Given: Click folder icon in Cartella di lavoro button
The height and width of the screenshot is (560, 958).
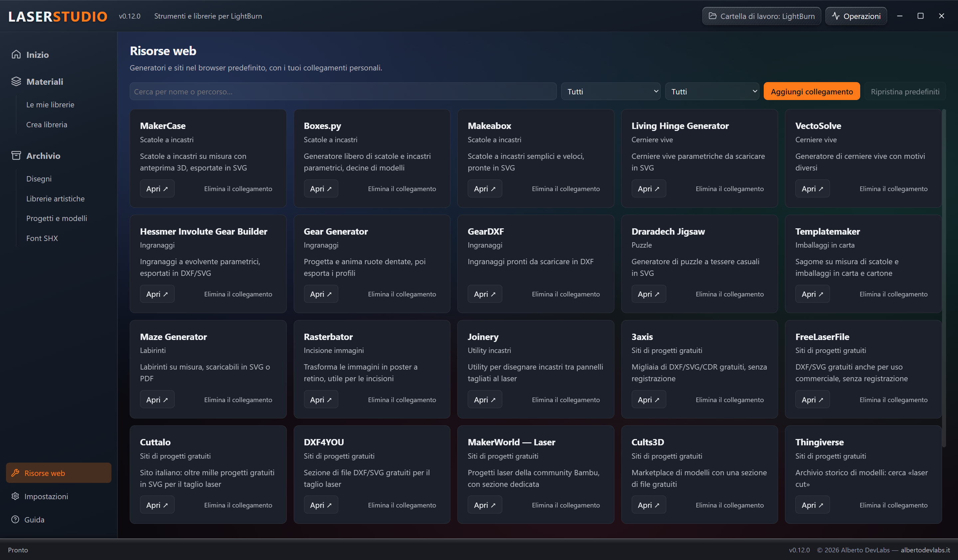Looking at the screenshot, I should [x=713, y=16].
